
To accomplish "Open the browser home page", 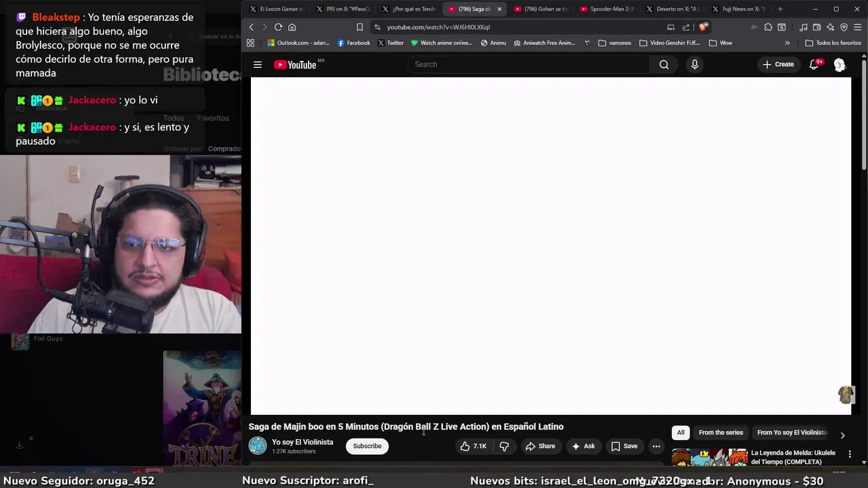I will tap(292, 27).
